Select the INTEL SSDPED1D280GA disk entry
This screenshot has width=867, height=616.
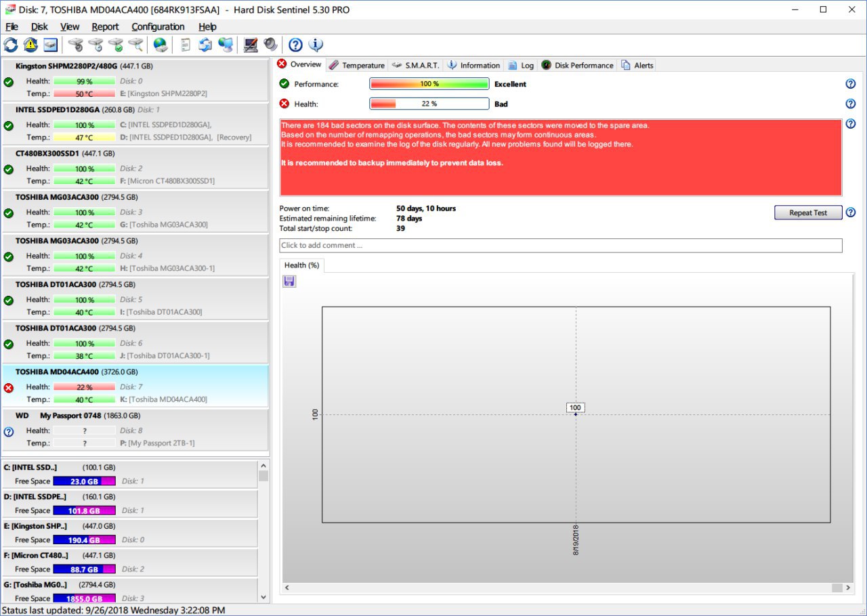click(135, 123)
